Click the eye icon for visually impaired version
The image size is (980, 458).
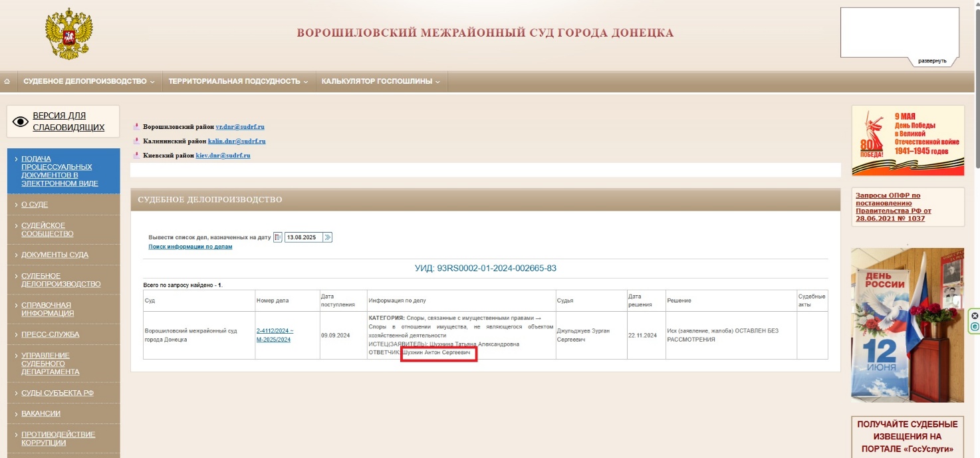point(21,122)
